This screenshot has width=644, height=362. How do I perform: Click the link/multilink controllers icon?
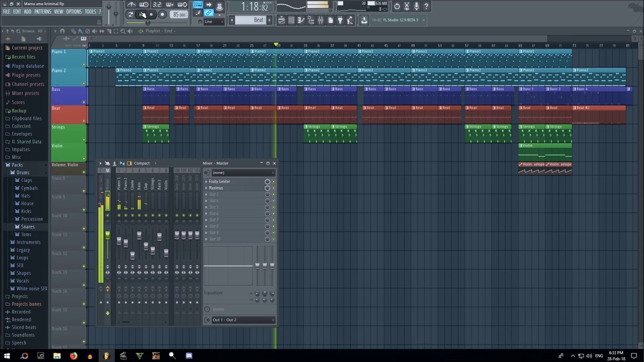click(208, 12)
